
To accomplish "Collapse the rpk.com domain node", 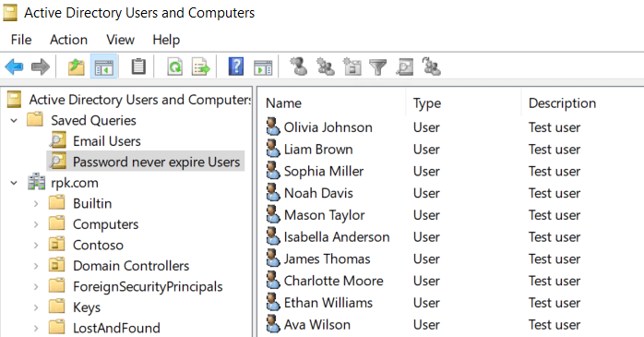I will click(14, 183).
